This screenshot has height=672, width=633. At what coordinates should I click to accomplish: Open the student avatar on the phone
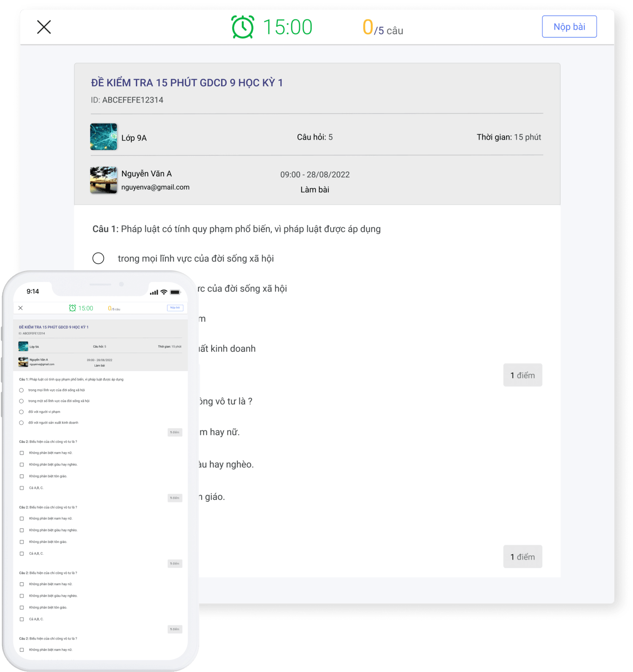point(23,362)
